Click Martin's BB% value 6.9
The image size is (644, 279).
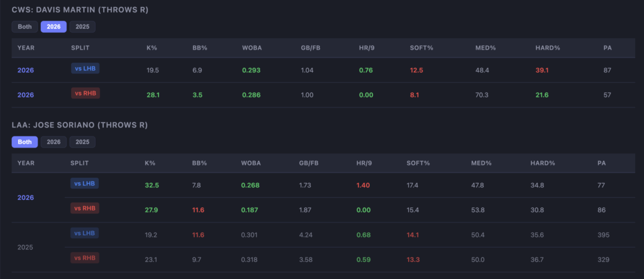[197, 70]
